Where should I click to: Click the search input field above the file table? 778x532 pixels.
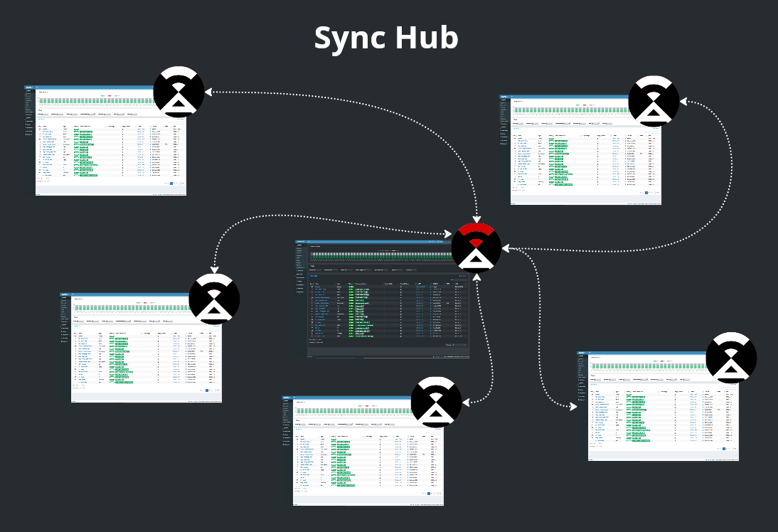178,122
